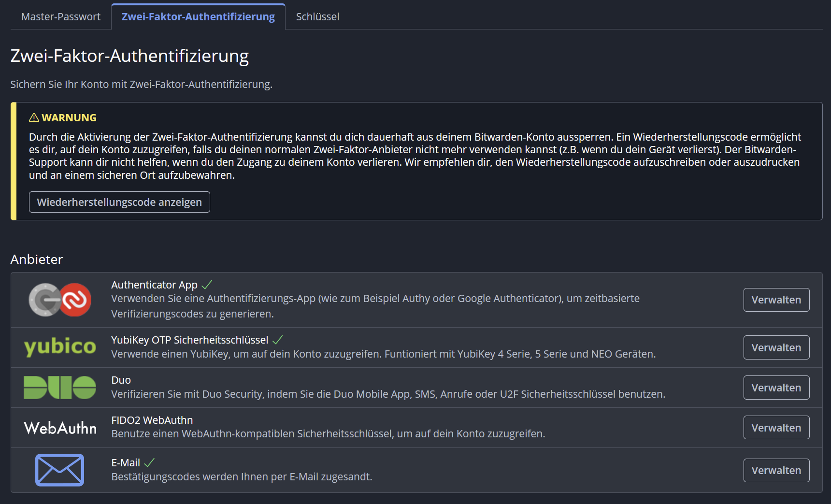Manage the Authenticator App provider via Verwalten
Viewport: 831px width, 504px height.
click(776, 300)
